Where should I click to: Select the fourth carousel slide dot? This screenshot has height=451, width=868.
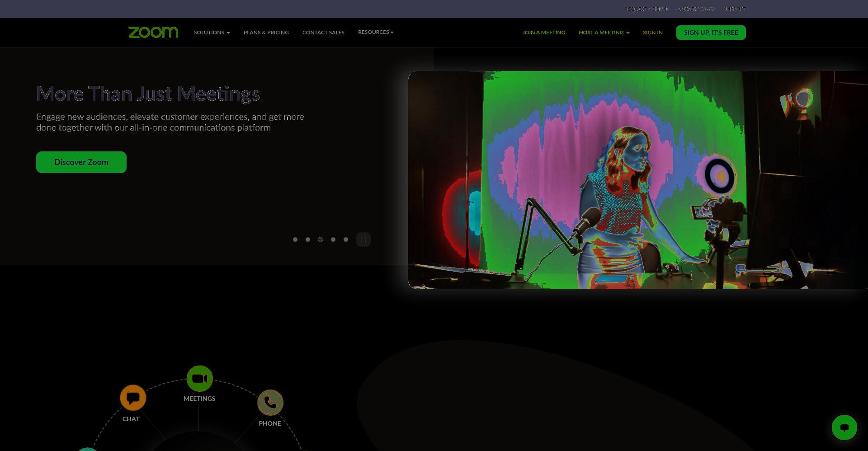point(333,240)
